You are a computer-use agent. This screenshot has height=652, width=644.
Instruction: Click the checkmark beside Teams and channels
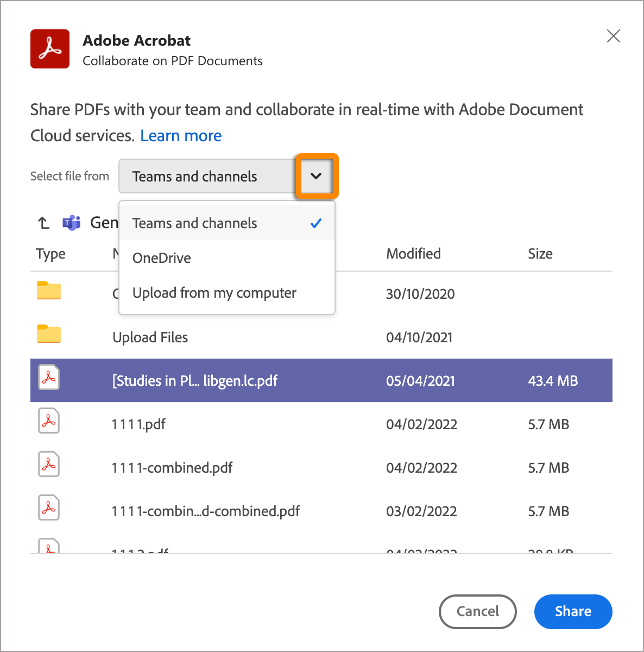[x=315, y=223]
